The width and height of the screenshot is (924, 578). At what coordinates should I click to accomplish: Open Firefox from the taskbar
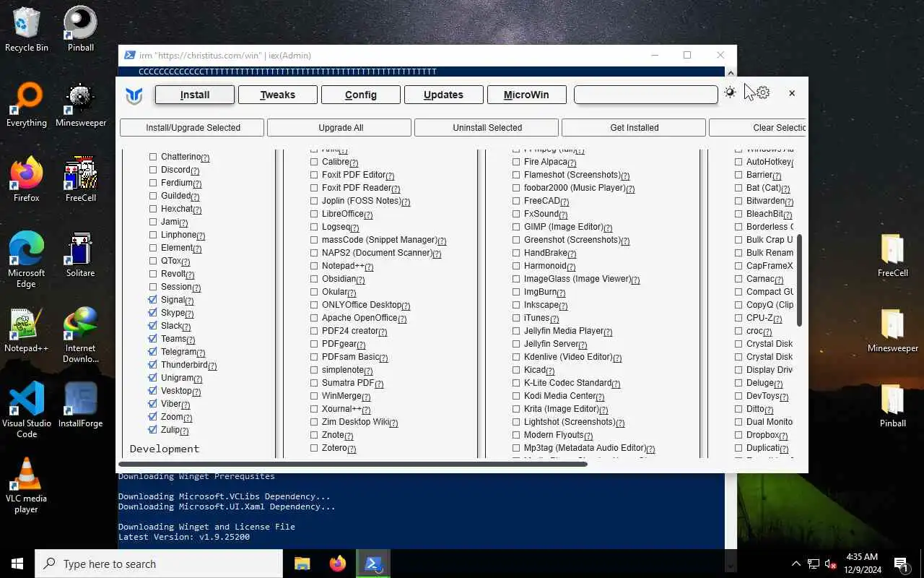[338, 564]
